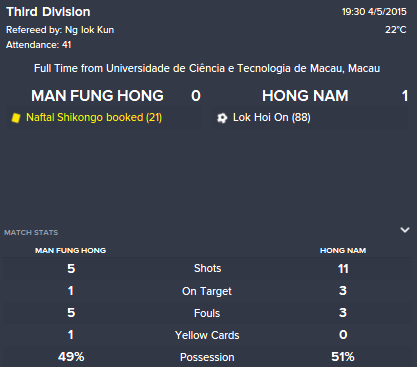Click the Third Division competition title
The width and height of the screenshot is (417, 367).
point(48,12)
